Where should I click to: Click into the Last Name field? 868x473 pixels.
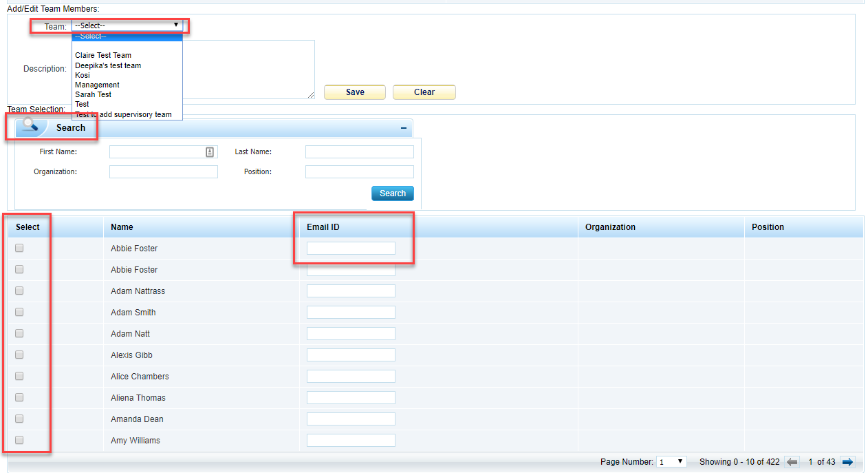(x=359, y=152)
